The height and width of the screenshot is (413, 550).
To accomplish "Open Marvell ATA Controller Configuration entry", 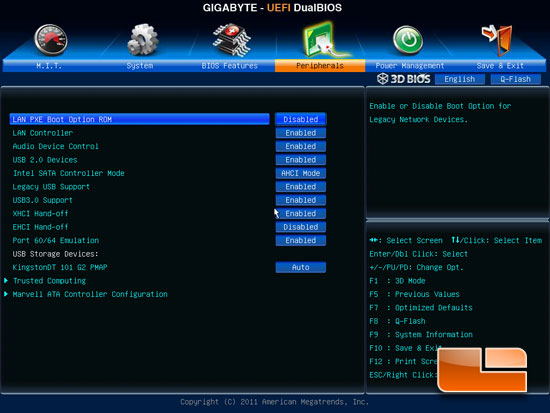I will (90, 294).
